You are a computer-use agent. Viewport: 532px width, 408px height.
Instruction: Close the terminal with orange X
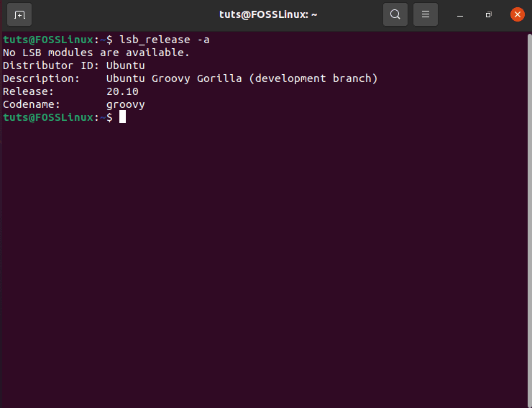[518, 14]
